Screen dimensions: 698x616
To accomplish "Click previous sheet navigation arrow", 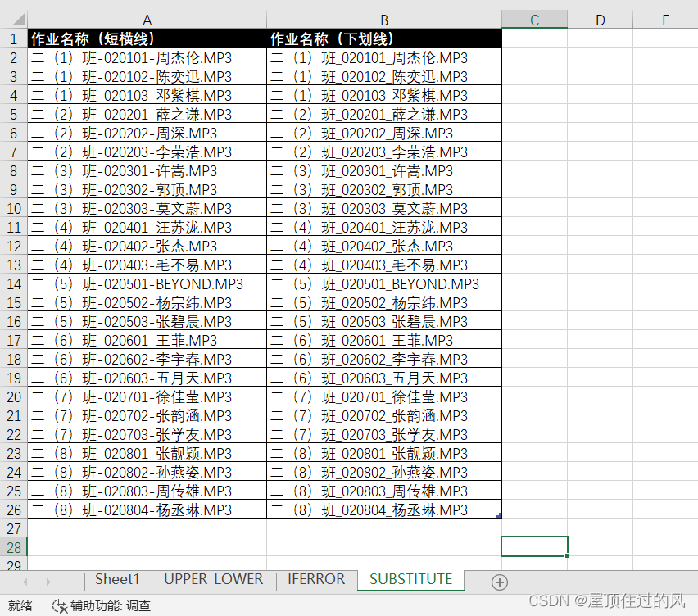I will [25, 582].
